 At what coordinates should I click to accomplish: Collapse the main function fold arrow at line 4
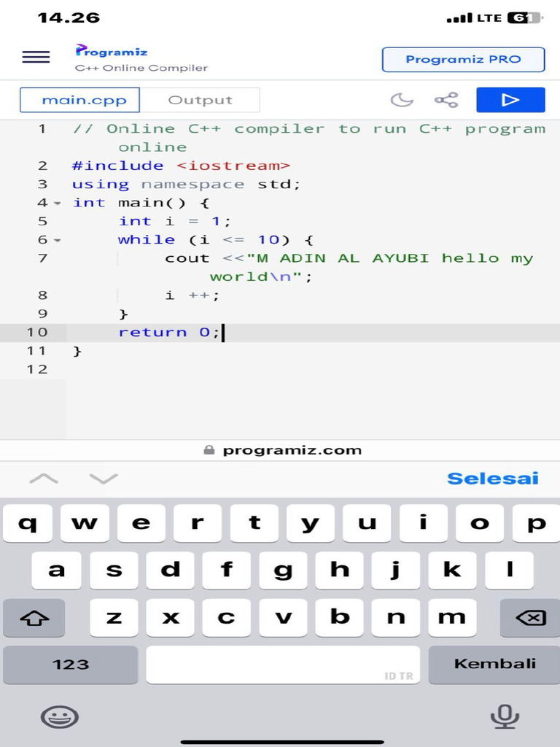click(57, 204)
